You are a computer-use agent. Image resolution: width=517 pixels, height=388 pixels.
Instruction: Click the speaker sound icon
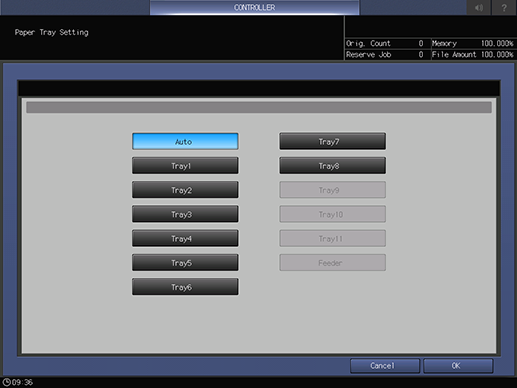[479, 7]
